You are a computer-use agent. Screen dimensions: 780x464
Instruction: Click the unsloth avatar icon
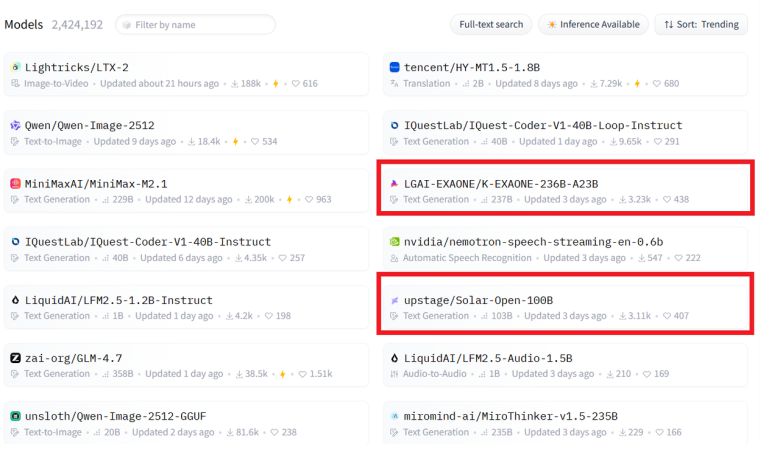(15, 415)
